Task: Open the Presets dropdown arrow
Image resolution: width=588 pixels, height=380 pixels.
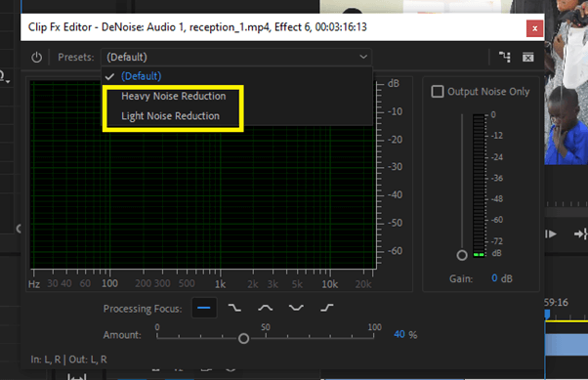Action: [363, 57]
